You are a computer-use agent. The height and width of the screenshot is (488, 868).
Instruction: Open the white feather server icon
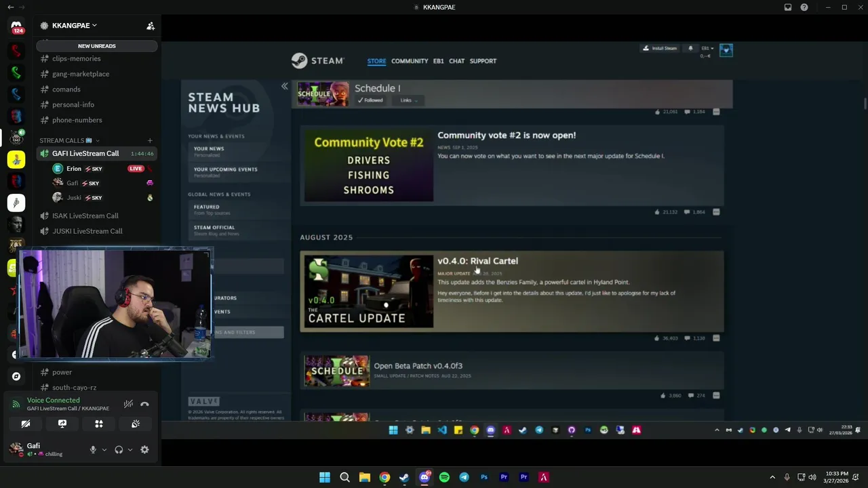point(16,203)
